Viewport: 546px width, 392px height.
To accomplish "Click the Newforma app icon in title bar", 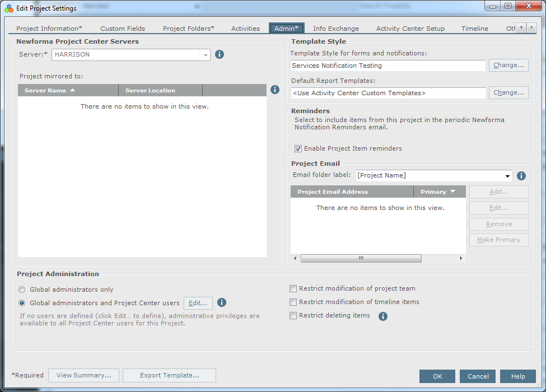I will [9, 8].
